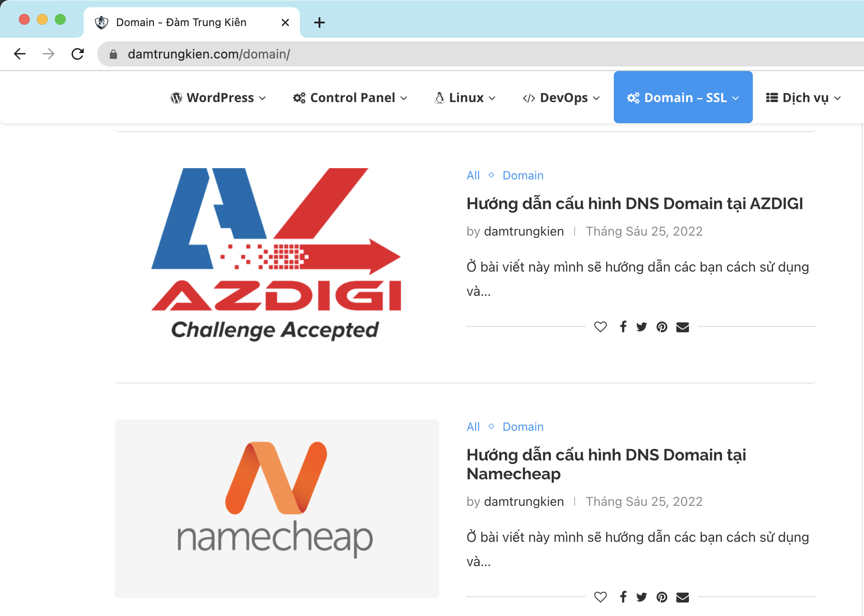Open the Control Panel menu item
This screenshot has width=864, height=616.
tap(350, 98)
